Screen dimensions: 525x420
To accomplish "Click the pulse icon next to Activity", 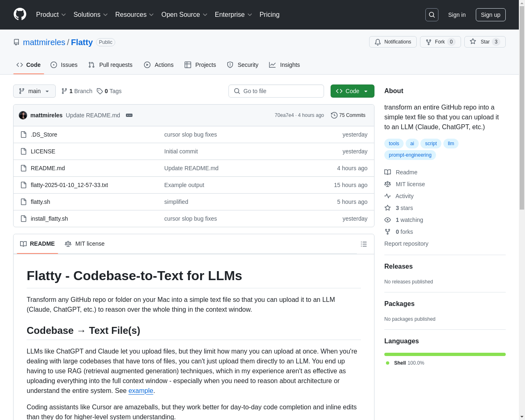I will click(388, 196).
